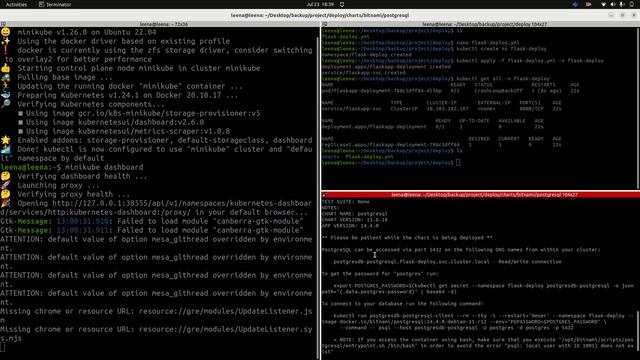Click 'Pulling base image ...' line
Viewport: 640px width, 360px height.
64,77
